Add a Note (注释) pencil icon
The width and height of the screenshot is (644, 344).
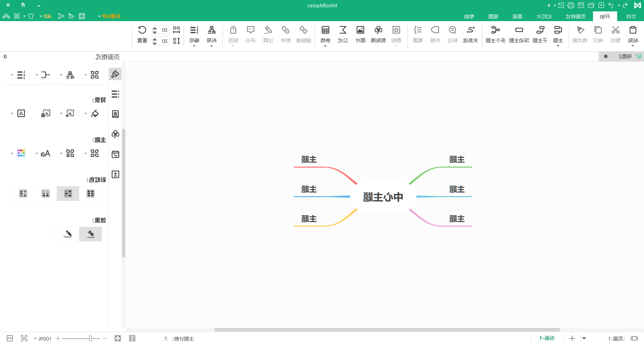pyautogui.click(x=268, y=30)
